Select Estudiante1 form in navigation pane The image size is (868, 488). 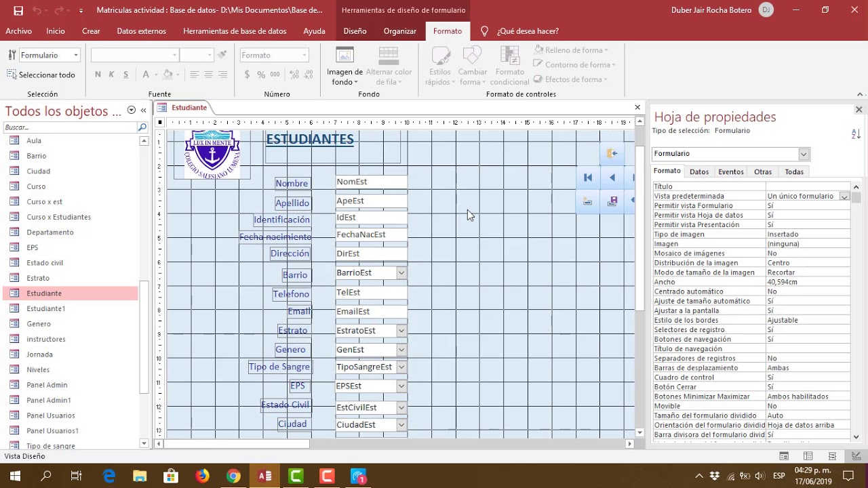click(46, 308)
